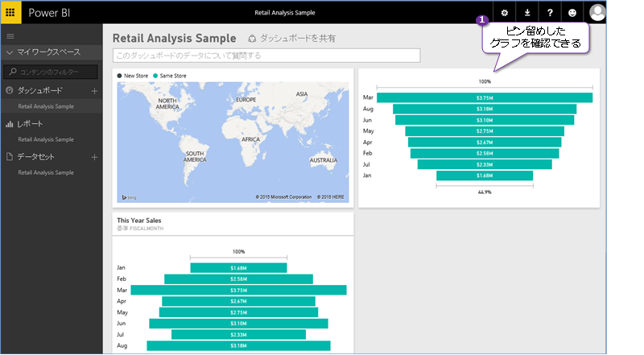Click the search magnifier icon in filter

13,72
